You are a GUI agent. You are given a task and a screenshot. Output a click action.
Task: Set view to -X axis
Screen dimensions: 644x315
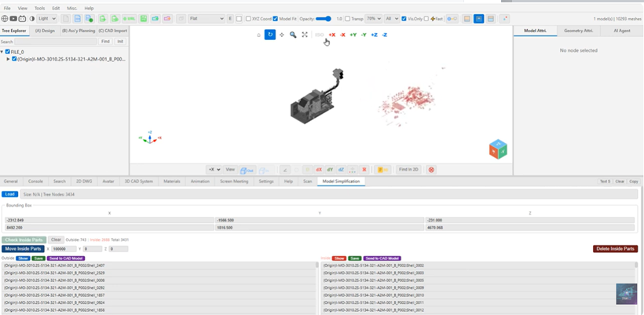[342, 35]
